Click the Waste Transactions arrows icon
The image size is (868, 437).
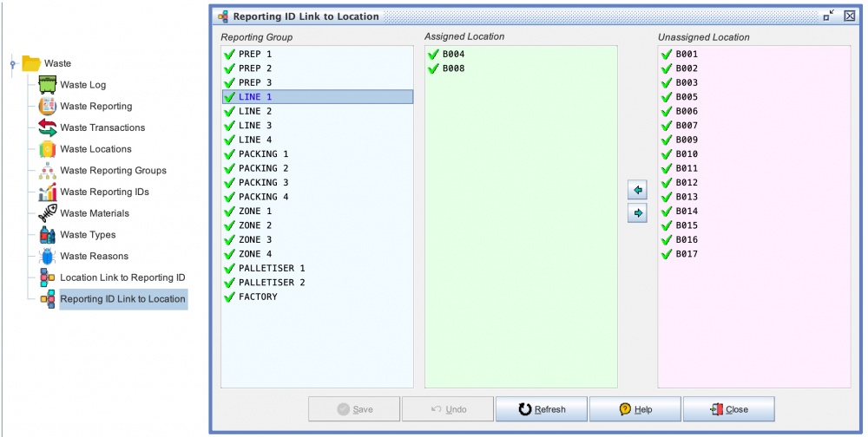tap(47, 127)
